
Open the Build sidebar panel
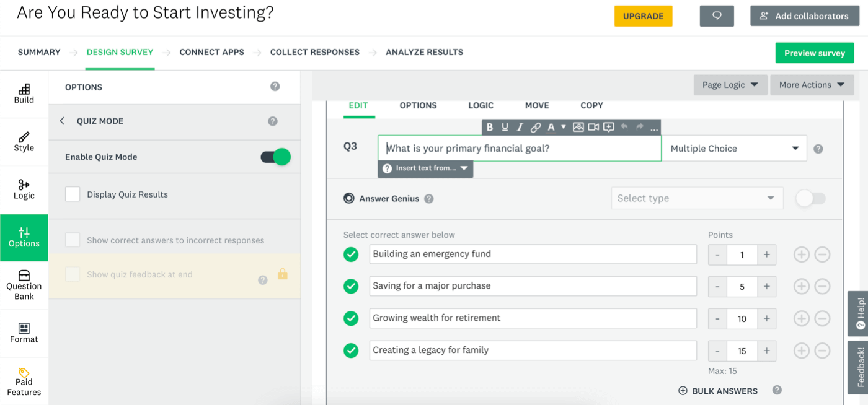tap(24, 94)
